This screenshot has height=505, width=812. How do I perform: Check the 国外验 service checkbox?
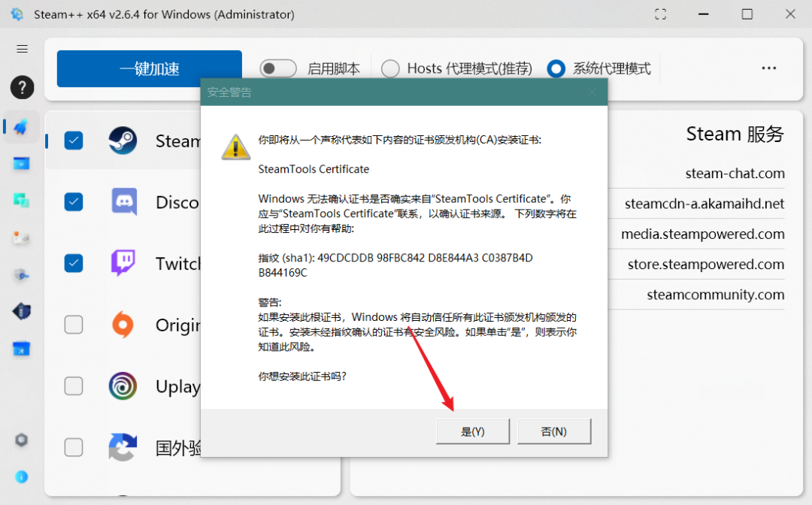click(x=74, y=448)
